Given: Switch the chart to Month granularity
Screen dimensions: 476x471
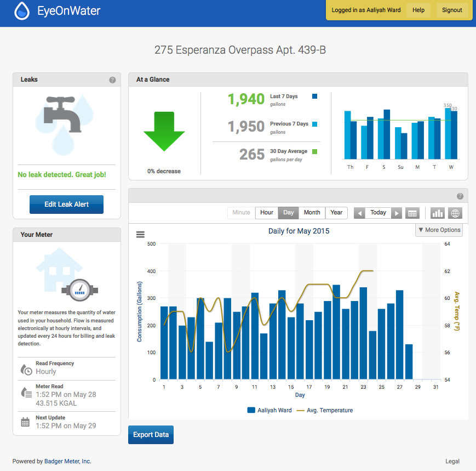Looking at the screenshot, I should pos(312,212).
